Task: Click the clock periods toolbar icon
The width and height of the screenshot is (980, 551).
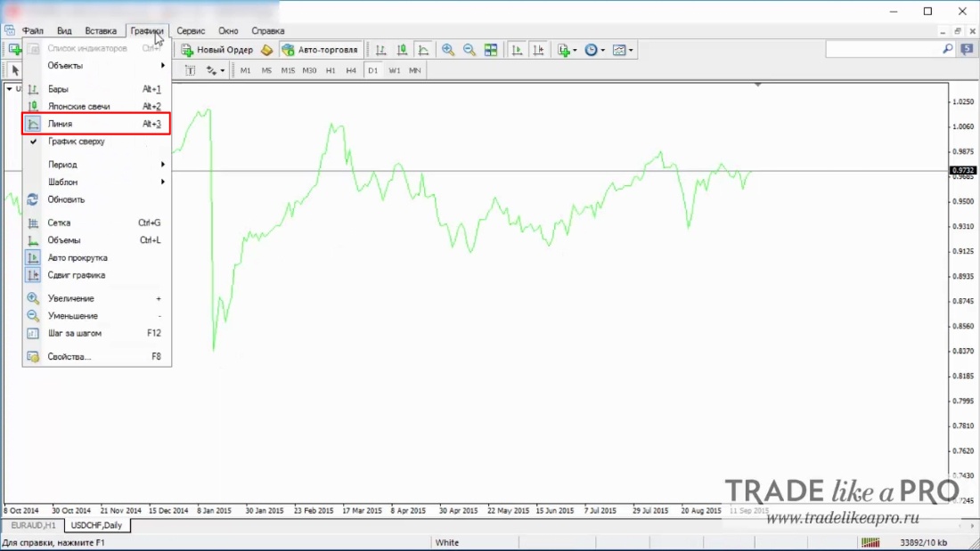Action: pos(591,50)
